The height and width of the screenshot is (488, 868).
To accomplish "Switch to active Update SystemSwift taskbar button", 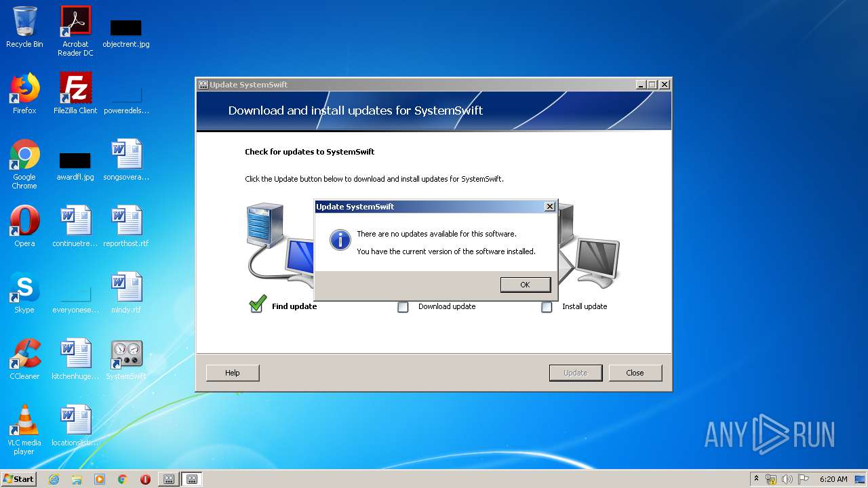I will coord(192,479).
